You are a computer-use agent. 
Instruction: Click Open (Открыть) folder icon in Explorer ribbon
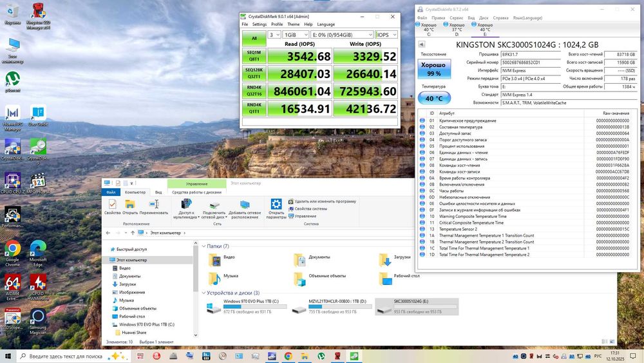[130, 207]
